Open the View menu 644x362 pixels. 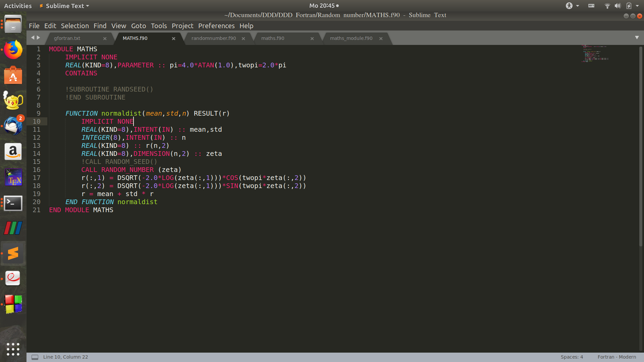click(x=119, y=26)
